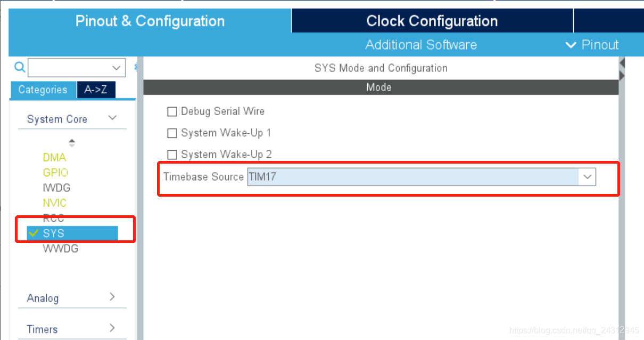
Task: Open the peripheral search combo box arrow
Action: pyautogui.click(x=117, y=68)
